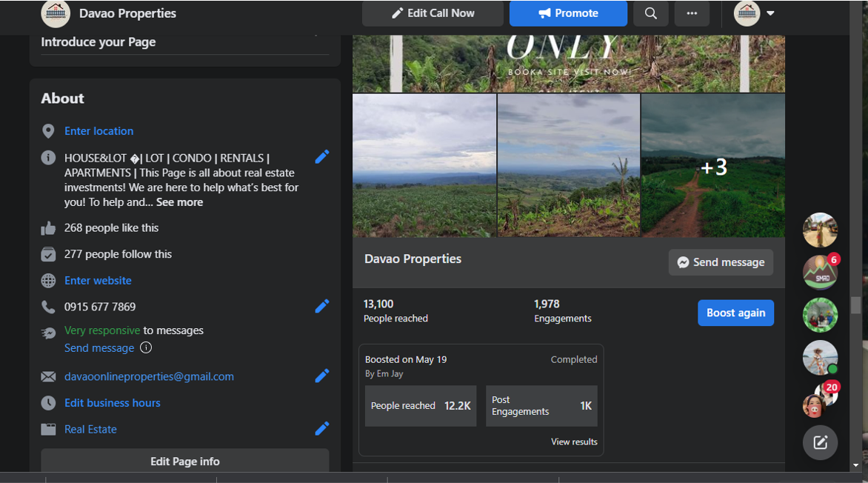Image resolution: width=868 pixels, height=483 pixels.
Task: Click View results for boosted post
Action: click(x=574, y=442)
